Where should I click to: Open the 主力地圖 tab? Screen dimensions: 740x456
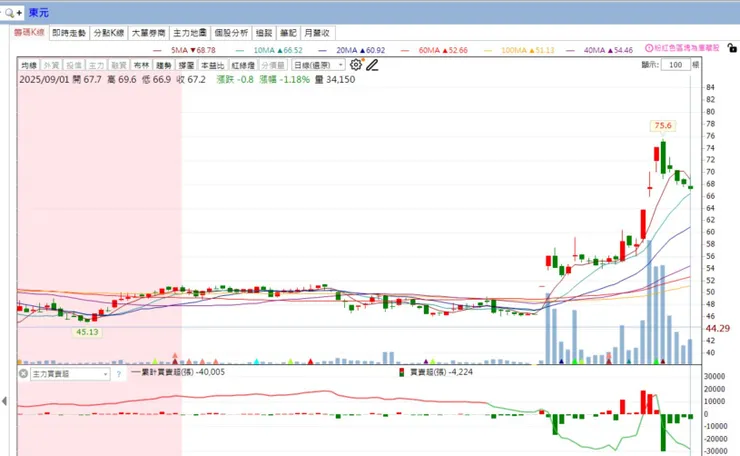coord(190,33)
